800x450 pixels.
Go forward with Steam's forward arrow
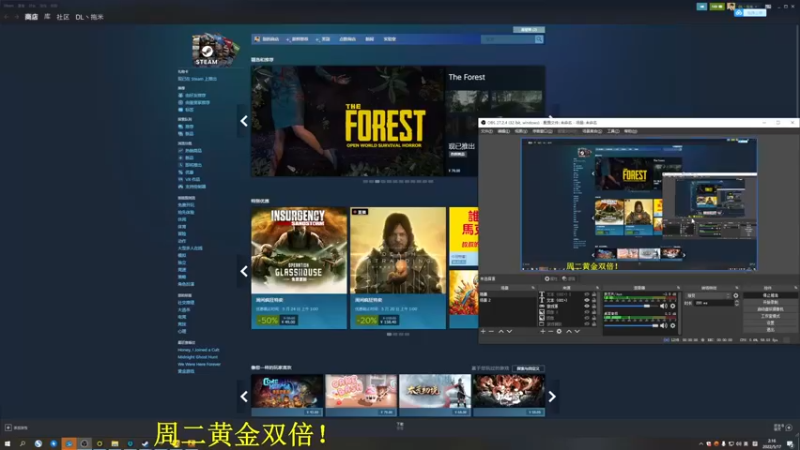click(16, 17)
